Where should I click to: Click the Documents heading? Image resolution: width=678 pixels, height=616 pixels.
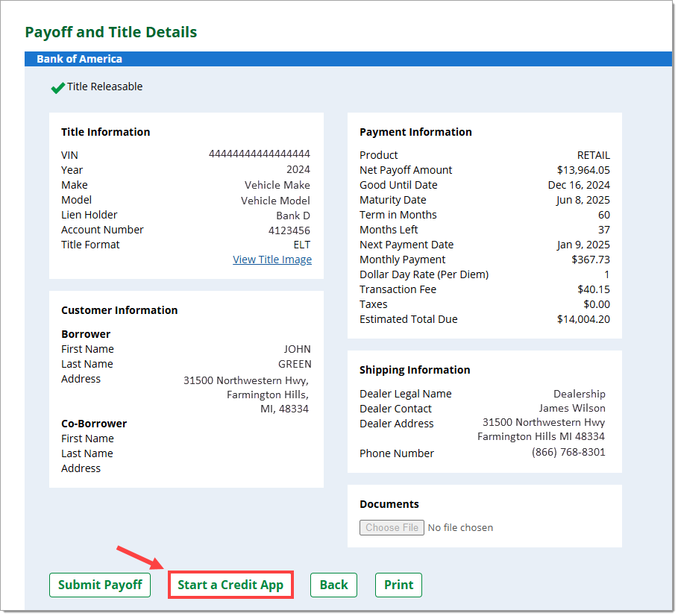[389, 504]
